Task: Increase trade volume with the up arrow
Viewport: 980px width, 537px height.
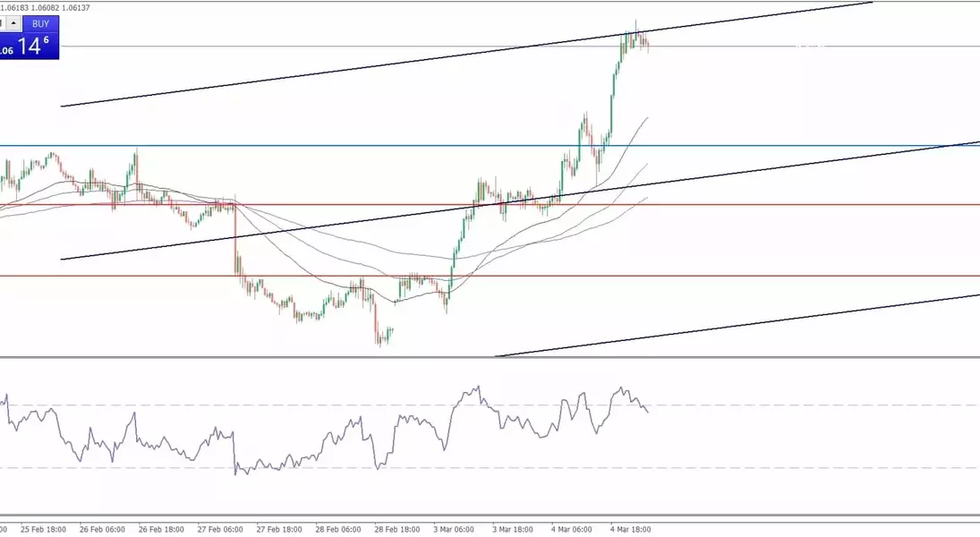Action: tap(15, 24)
